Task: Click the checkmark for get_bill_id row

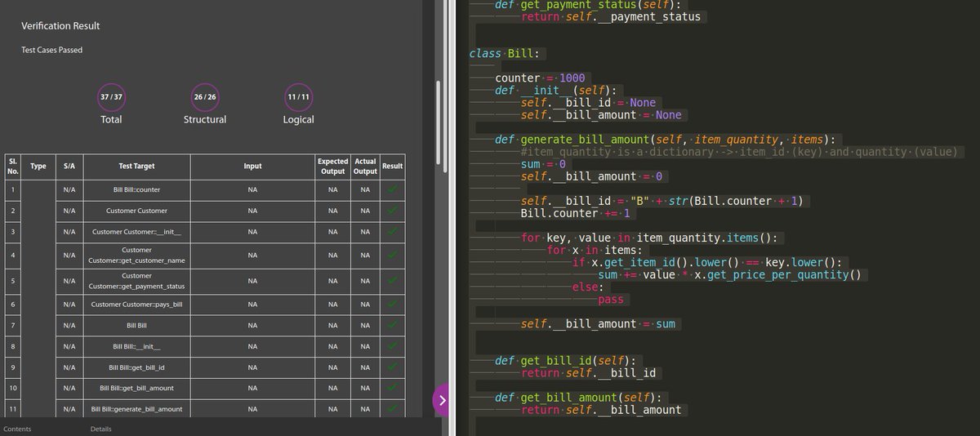Action: point(393,367)
